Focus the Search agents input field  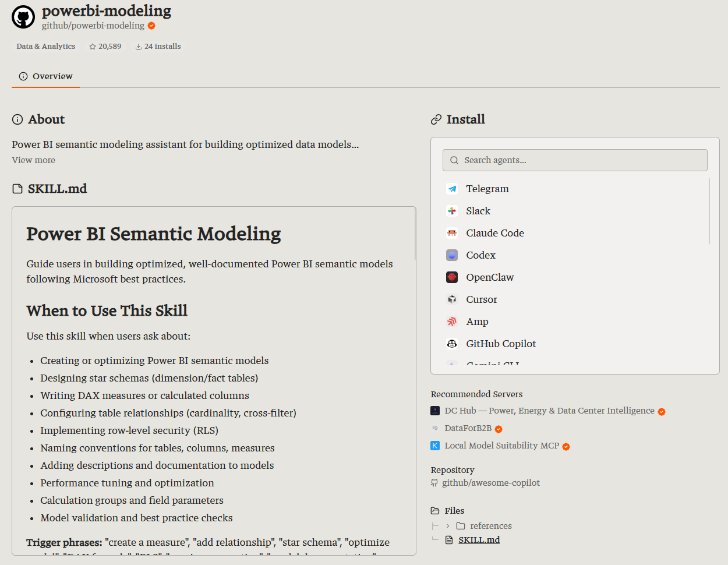(575, 160)
